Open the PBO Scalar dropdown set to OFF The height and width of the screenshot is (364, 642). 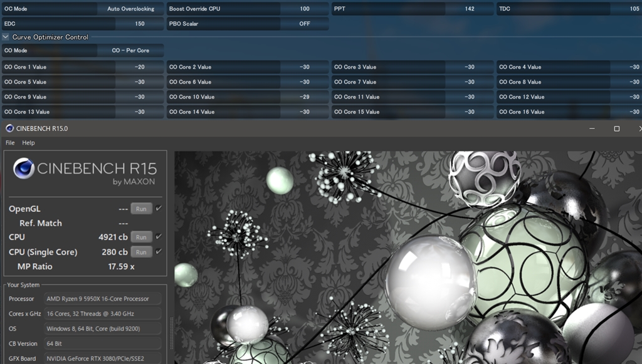[304, 24]
